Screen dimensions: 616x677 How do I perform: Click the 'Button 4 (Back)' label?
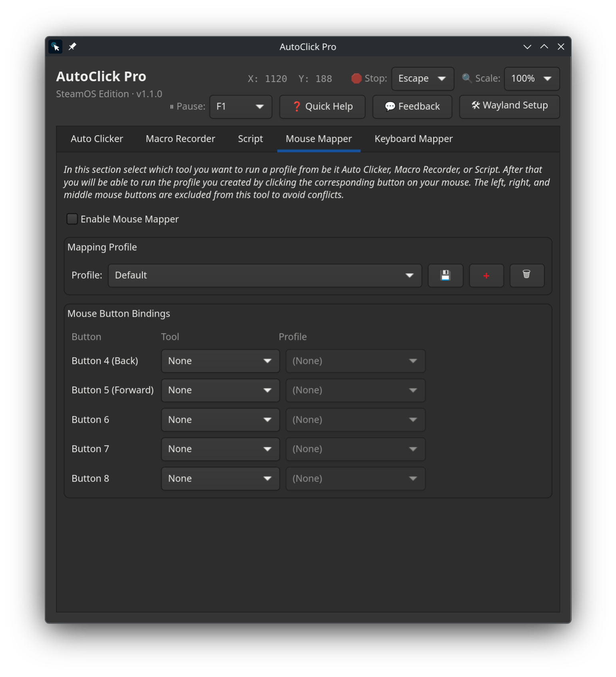[105, 361]
